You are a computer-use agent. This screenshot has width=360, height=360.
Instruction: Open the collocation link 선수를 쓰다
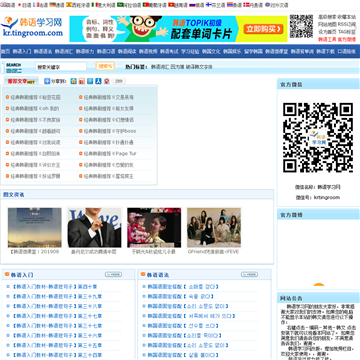point(183,326)
